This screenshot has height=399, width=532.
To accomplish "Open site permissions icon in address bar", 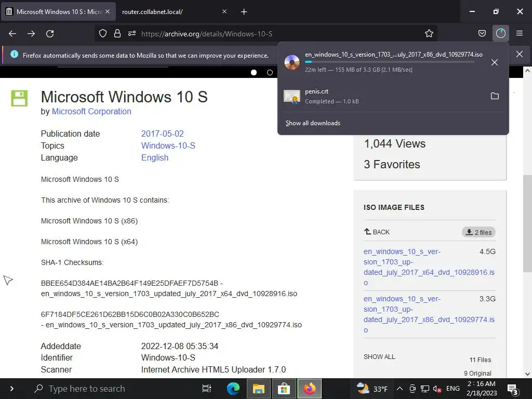I will [132, 34].
